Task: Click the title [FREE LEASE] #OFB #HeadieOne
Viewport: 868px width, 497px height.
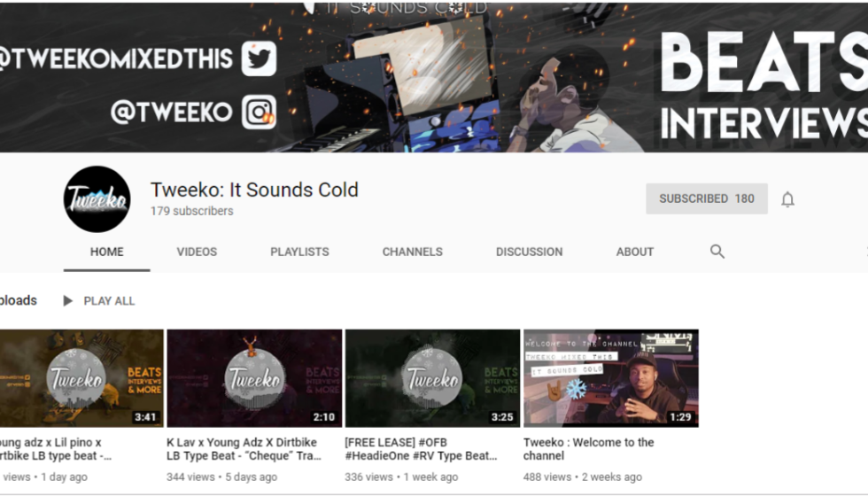Action: pos(421,449)
